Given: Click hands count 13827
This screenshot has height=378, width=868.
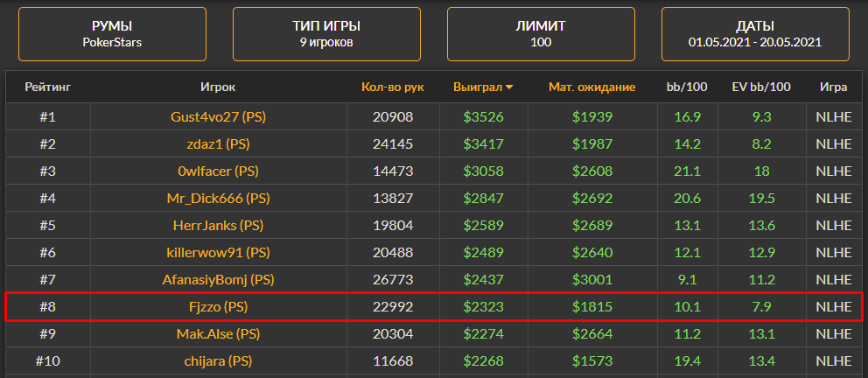Looking at the screenshot, I should tap(393, 198).
